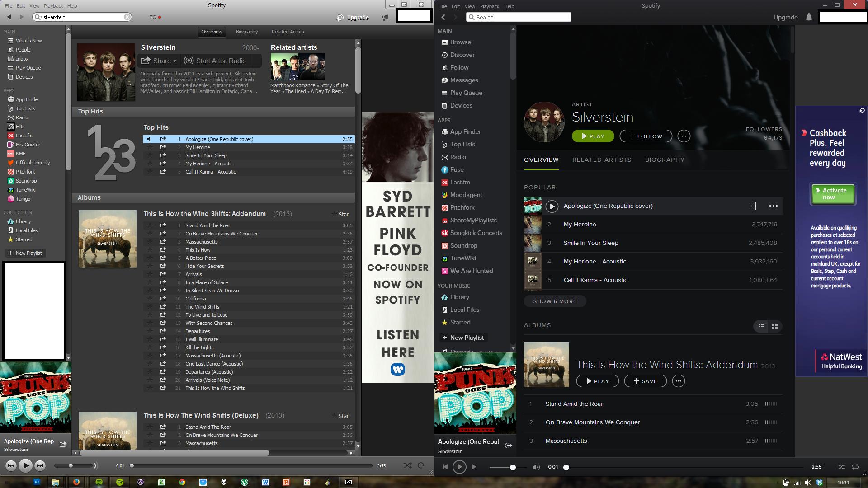
Task: Start Artist Radio for Silverstein
Action: coord(215,61)
